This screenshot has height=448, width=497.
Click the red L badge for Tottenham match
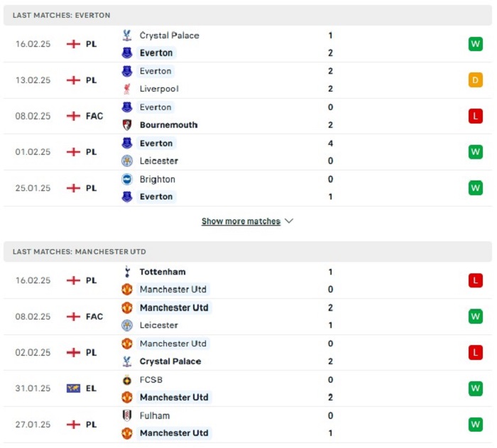476,280
